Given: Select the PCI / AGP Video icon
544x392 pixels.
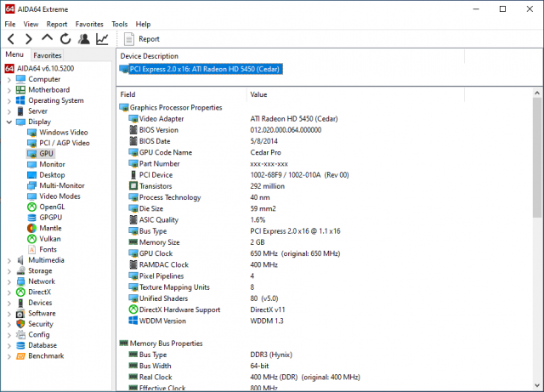Looking at the screenshot, I should [x=31, y=143].
